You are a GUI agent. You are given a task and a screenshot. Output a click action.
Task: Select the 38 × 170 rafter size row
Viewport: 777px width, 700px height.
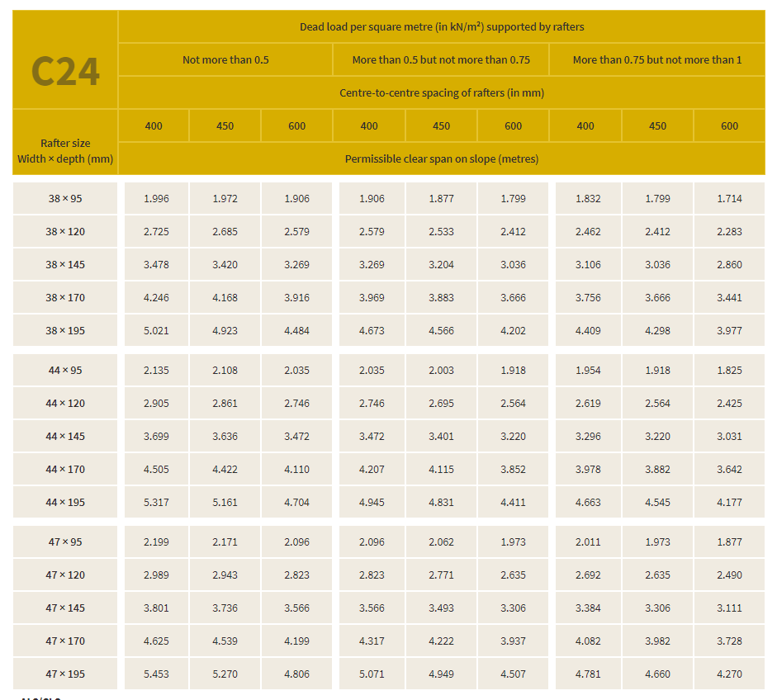pos(65,298)
